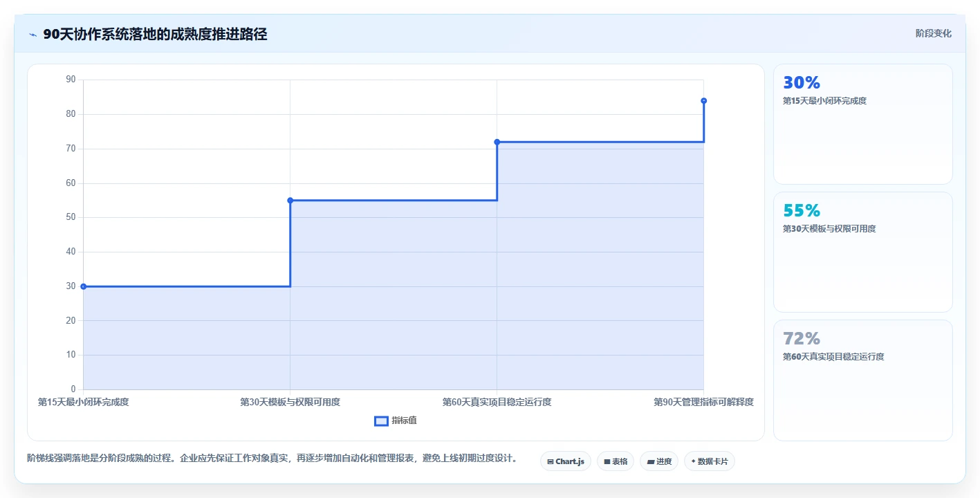Screen dimensions: 980x498
Task: Click the 指标值 legend color box
Action: 381,421
